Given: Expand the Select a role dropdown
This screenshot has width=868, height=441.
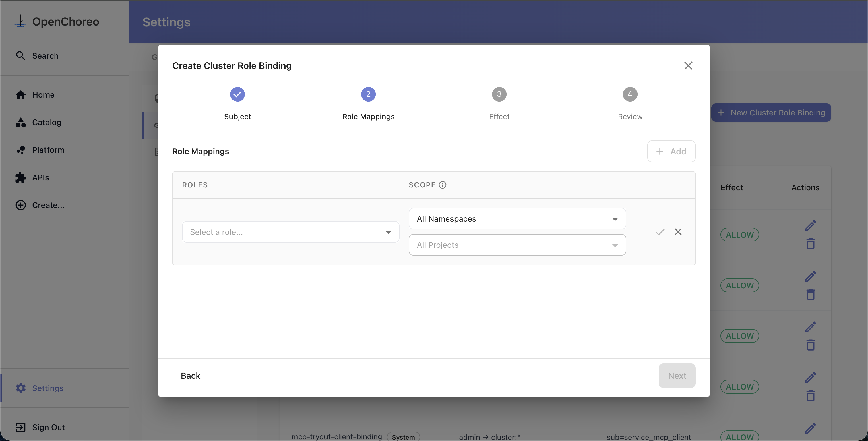Looking at the screenshot, I should tap(290, 232).
